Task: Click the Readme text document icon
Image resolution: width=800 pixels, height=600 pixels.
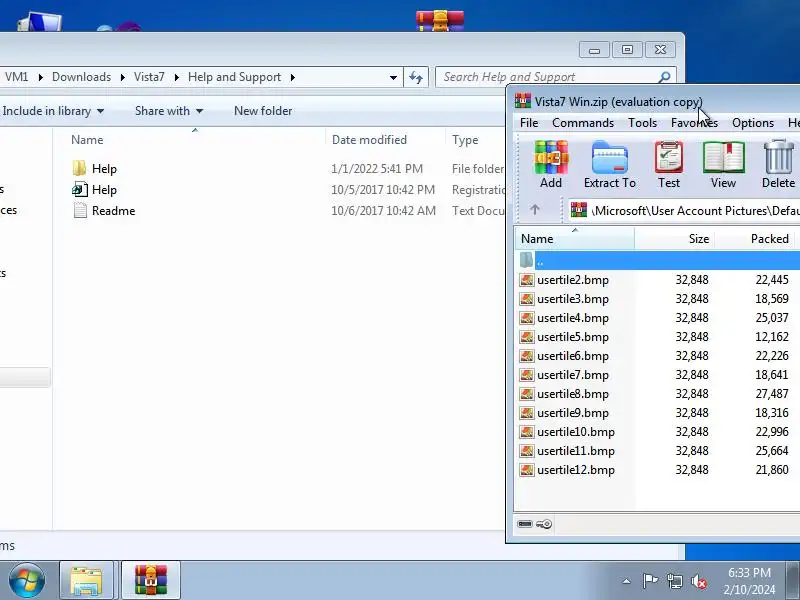Action: (80, 211)
